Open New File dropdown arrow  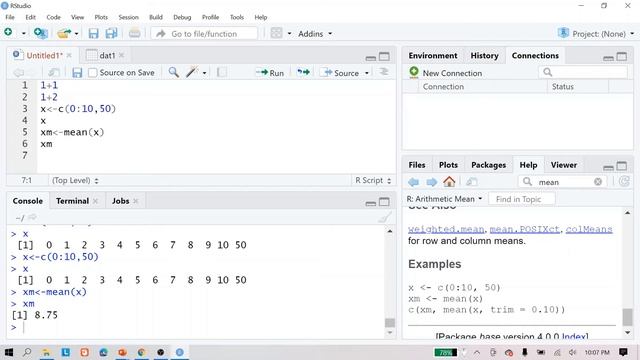pos(24,33)
